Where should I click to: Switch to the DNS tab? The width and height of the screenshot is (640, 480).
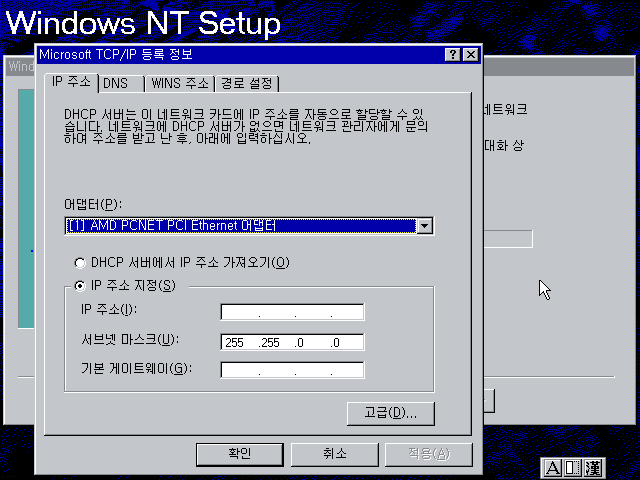122,84
